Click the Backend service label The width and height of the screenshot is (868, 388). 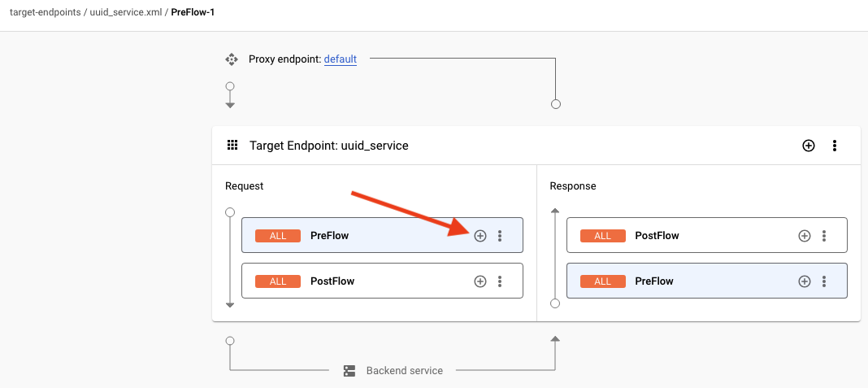[x=405, y=371]
